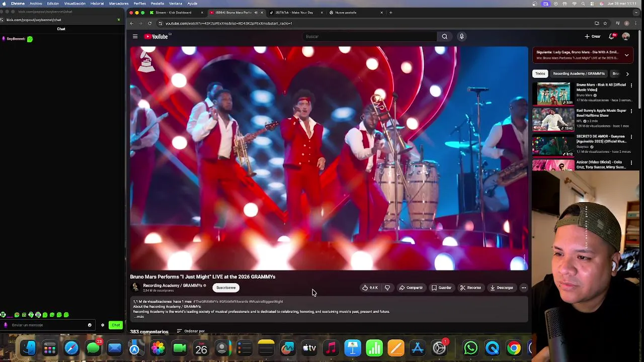This screenshot has width=644, height=362.
Task: Open Mac App Store from dock
Action: click(x=418, y=348)
